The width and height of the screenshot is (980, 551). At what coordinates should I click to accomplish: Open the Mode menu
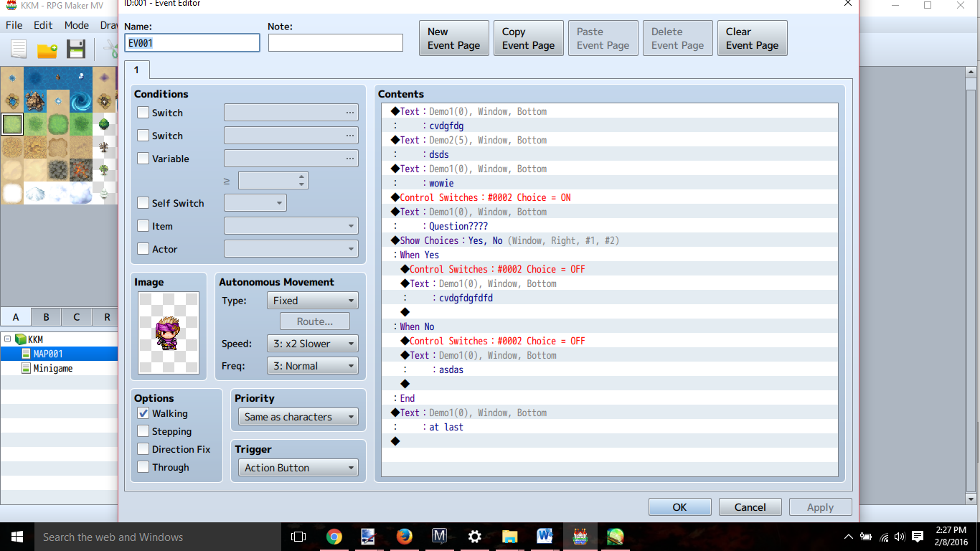[x=77, y=25]
